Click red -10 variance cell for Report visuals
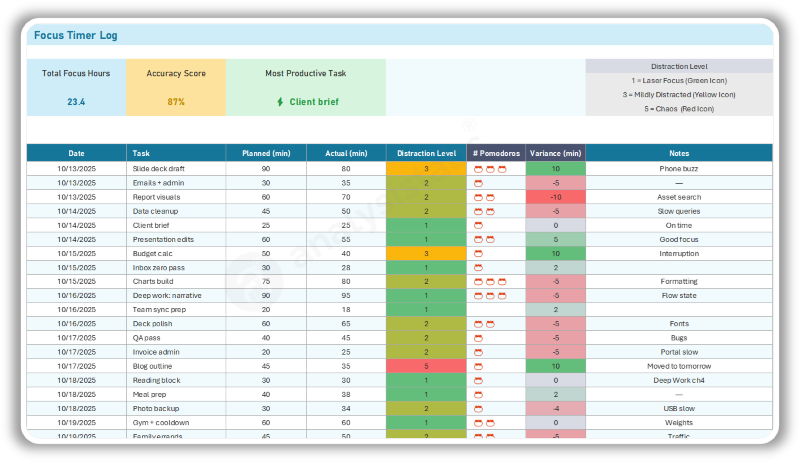This screenshot has width=800, height=462. click(555, 197)
